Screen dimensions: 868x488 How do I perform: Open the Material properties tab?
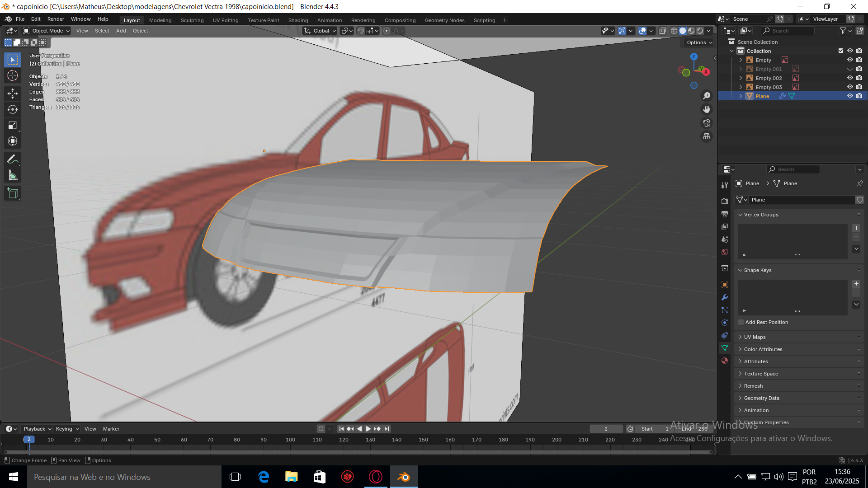[725, 361]
